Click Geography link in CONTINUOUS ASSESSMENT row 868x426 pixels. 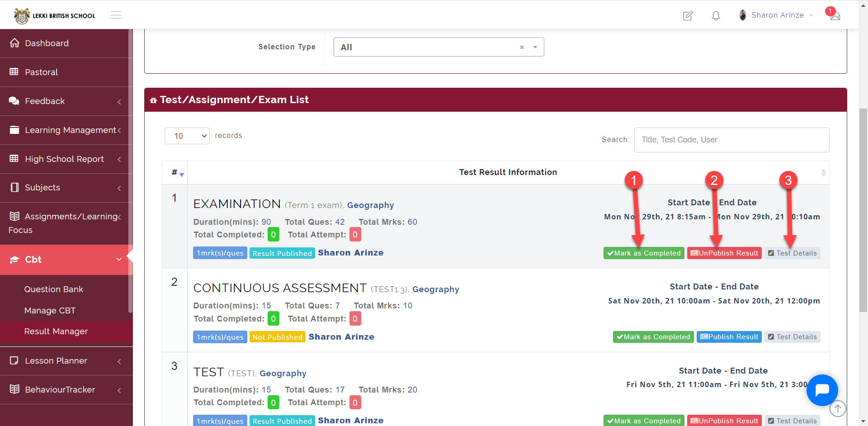pyautogui.click(x=435, y=289)
